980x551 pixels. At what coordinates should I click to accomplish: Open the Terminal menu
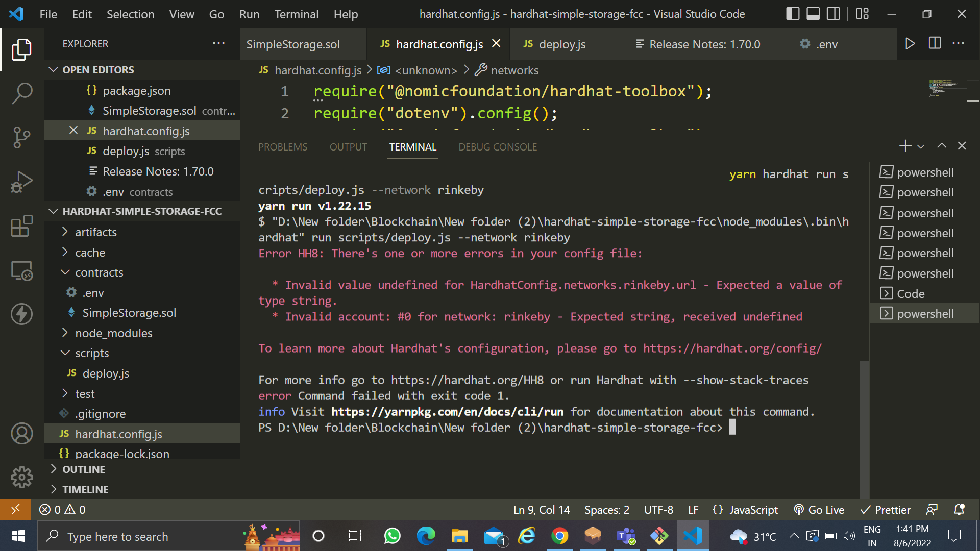pos(297,14)
